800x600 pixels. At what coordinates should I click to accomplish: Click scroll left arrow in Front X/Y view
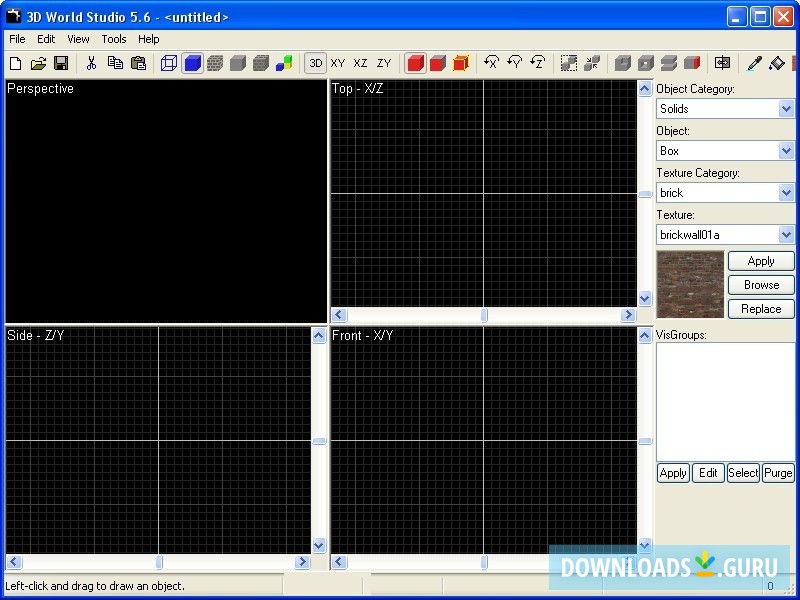[x=339, y=562]
